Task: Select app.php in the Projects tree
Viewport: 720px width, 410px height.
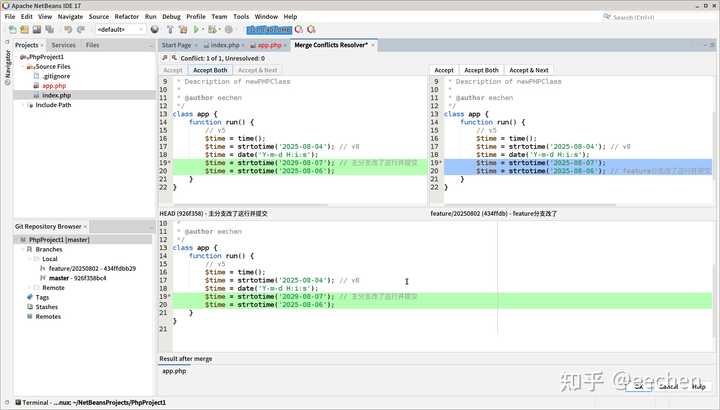Action: click(54, 86)
